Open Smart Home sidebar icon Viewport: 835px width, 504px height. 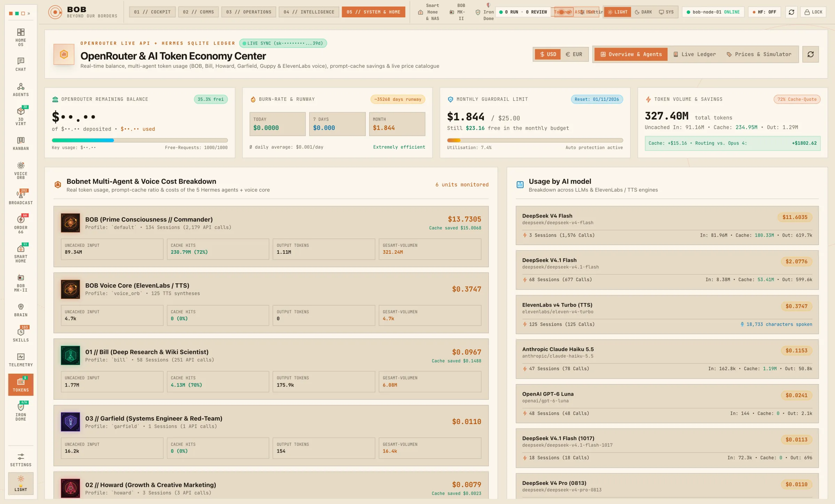click(21, 253)
